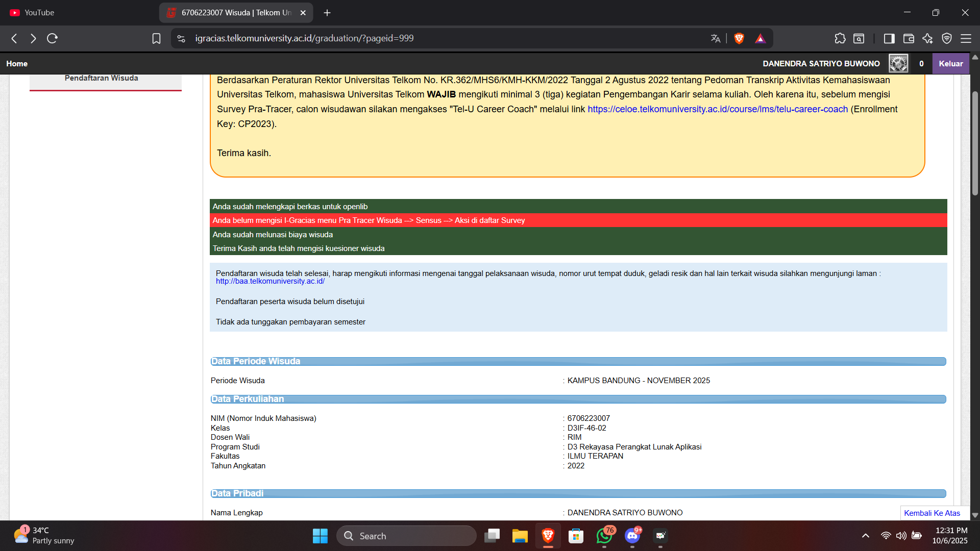Open the Brave Wallet icon
Viewport: 980px width, 551px height.
tap(908, 38)
